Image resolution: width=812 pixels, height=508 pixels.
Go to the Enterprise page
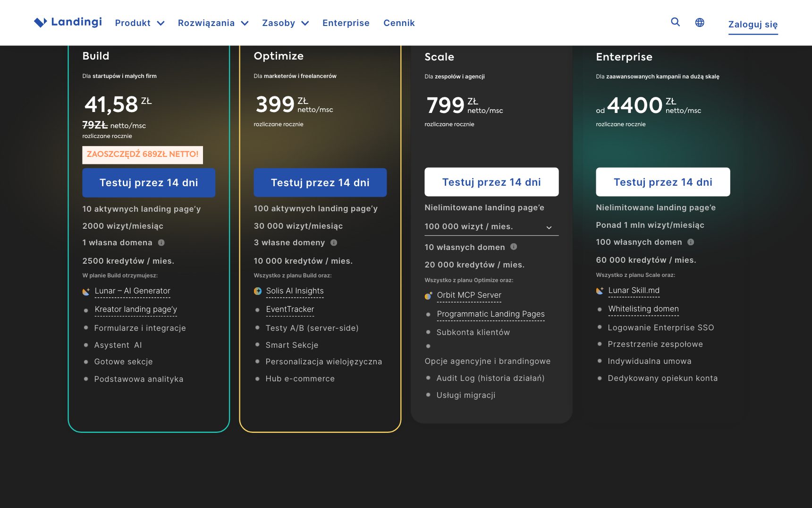click(346, 23)
